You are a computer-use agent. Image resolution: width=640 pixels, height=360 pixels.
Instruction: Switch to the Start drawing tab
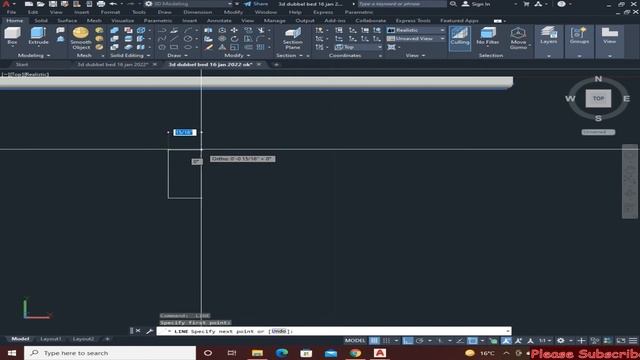point(22,64)
